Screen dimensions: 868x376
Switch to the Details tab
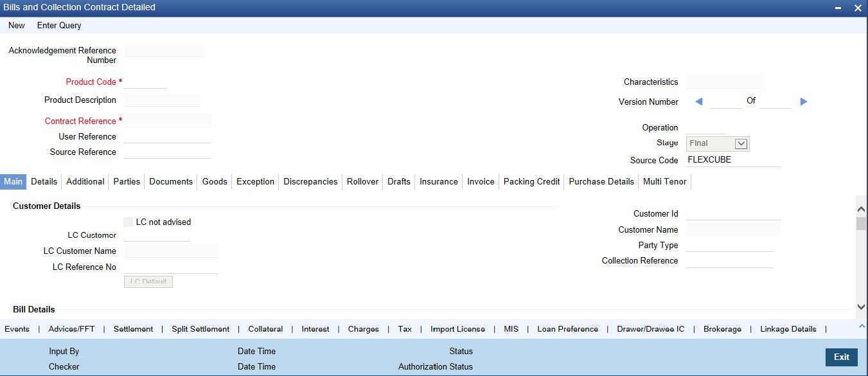(44, 181)
